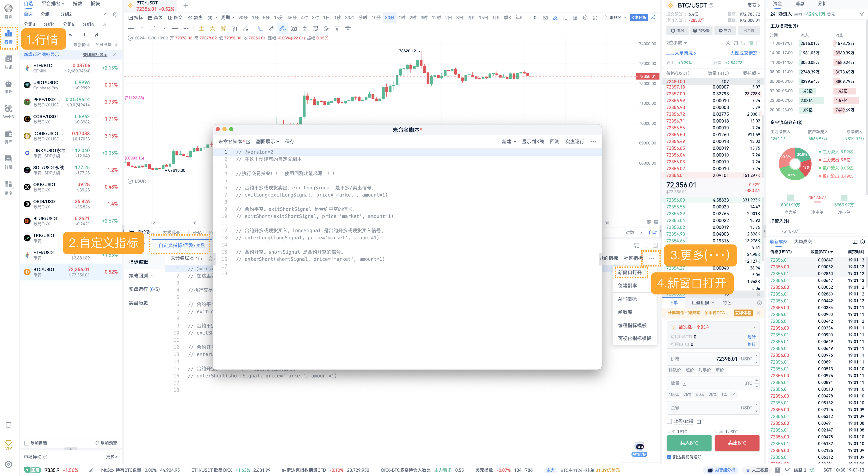868x476 pixels.
Task: Select 创建副本 from the more menu
Action: pyautogui.click(x=627, y=286)
